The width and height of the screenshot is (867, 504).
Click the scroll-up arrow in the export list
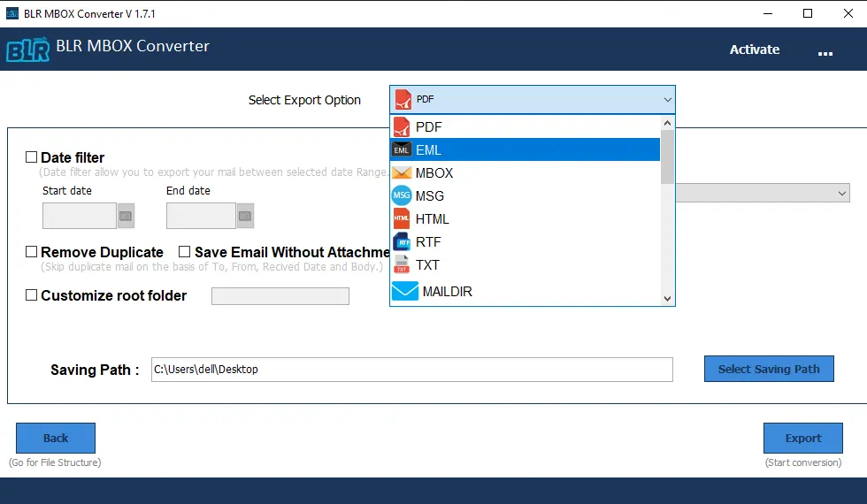667,123
